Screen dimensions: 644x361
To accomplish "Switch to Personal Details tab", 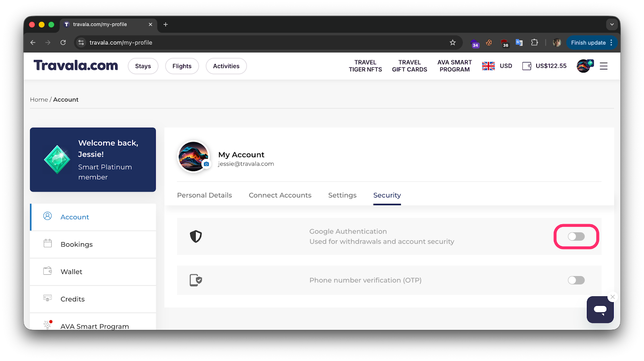I will pos(204,195).
